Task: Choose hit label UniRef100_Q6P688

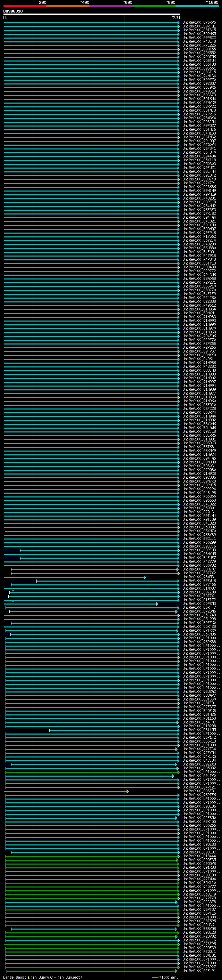Action: coord(199,642)
